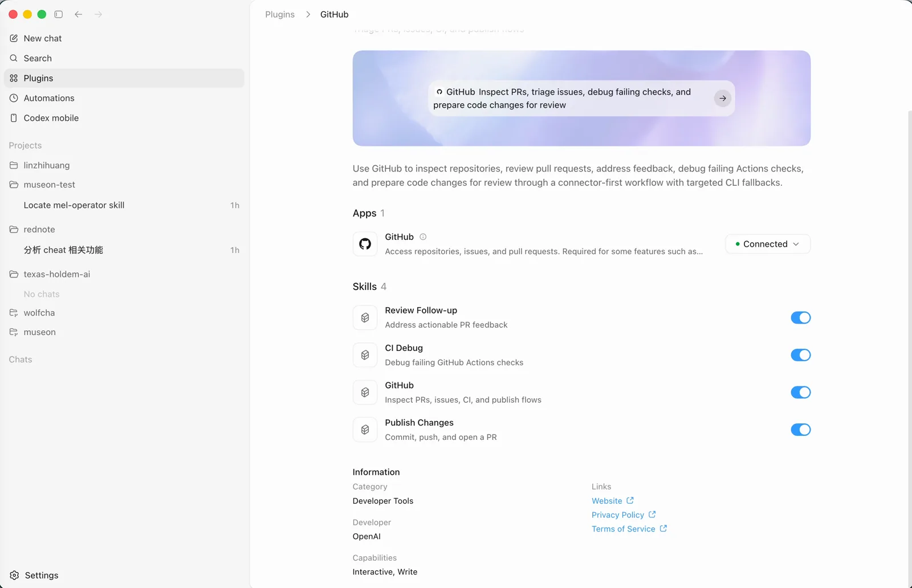The height and width of the screenshot is (588, 912).
Task: Click the "No chats" placeholder under texas-holdem-ai
Action: click(42, 294)
